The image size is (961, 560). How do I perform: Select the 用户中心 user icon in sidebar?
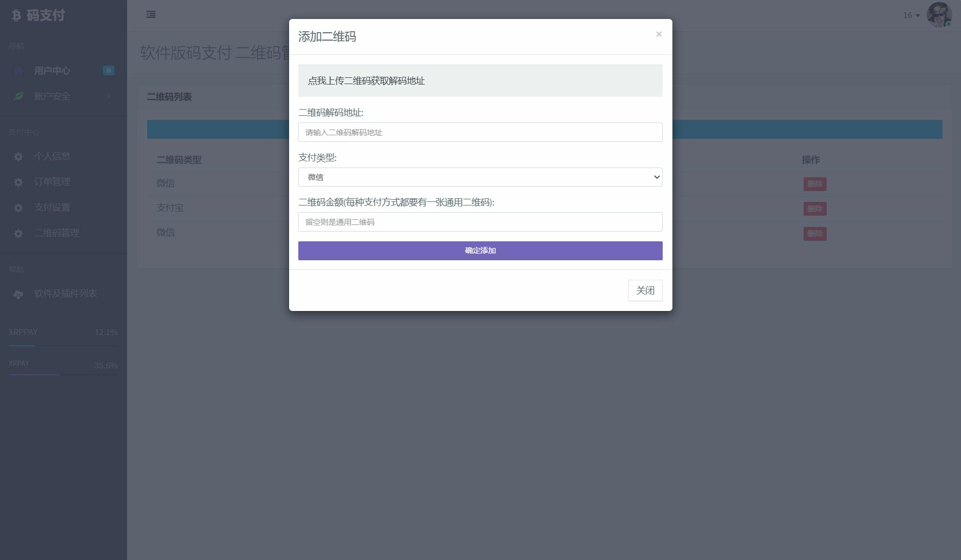tap(18, 71)
